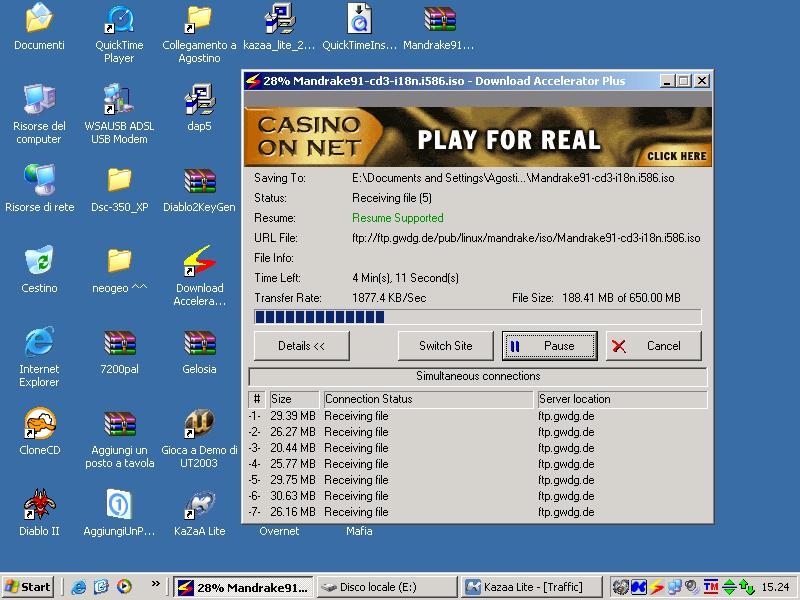Click the ftp.gwdg.de URL File value
The height and width of the screenshot is (600, 800).
coord(526,238)
